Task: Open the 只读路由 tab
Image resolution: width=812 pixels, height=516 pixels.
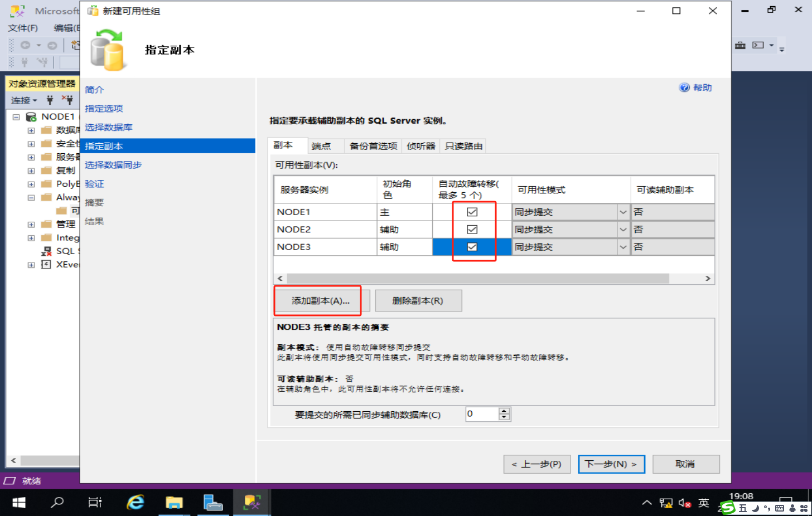Action: 463,146
